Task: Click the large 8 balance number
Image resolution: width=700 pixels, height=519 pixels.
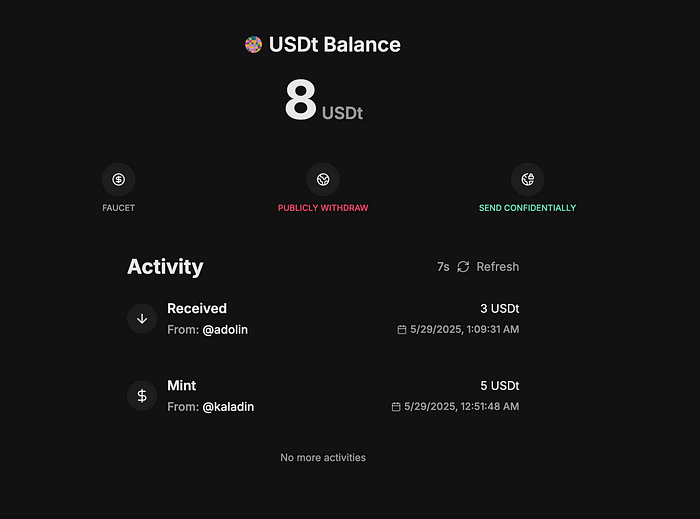Action: tap(300, 100)
